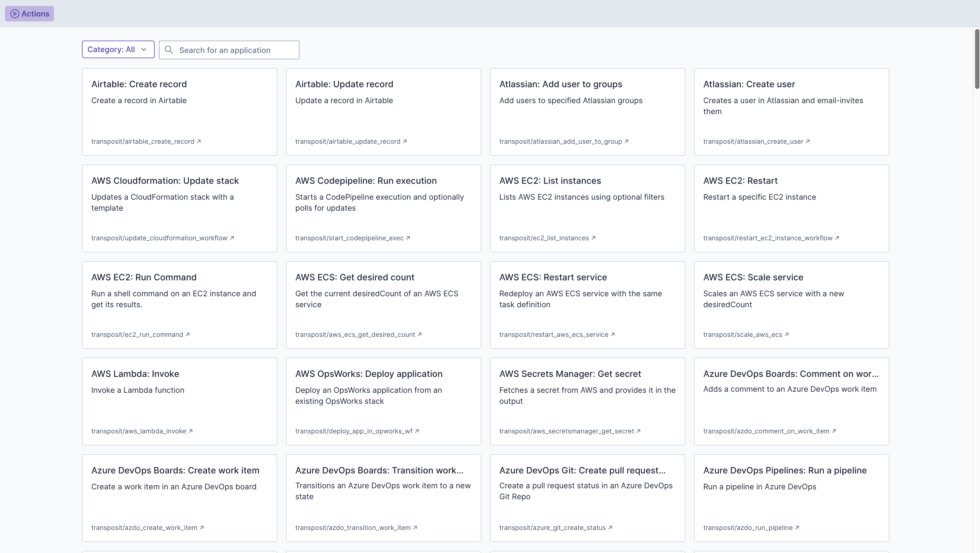Open transposit/airtable_update_record link
Viewport: 980px width, 553px height.
point(348,142)
